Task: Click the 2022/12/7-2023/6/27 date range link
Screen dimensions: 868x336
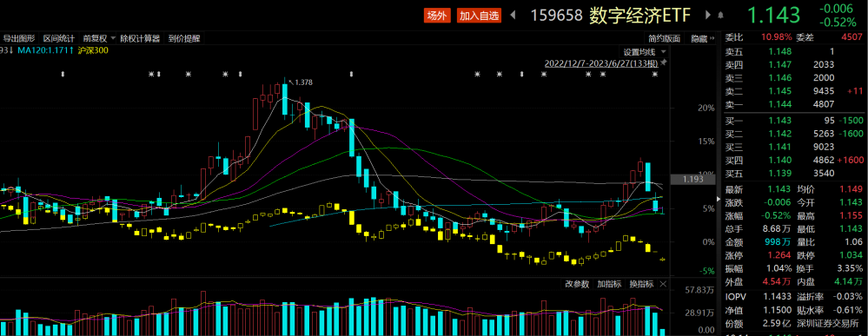Action: click(x=601, y=63)
